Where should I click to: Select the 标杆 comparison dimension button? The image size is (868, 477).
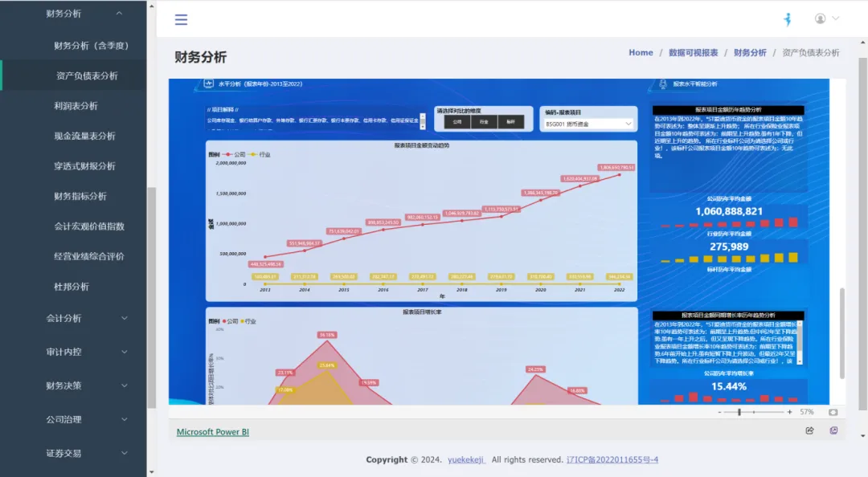(x=510, y=122)
